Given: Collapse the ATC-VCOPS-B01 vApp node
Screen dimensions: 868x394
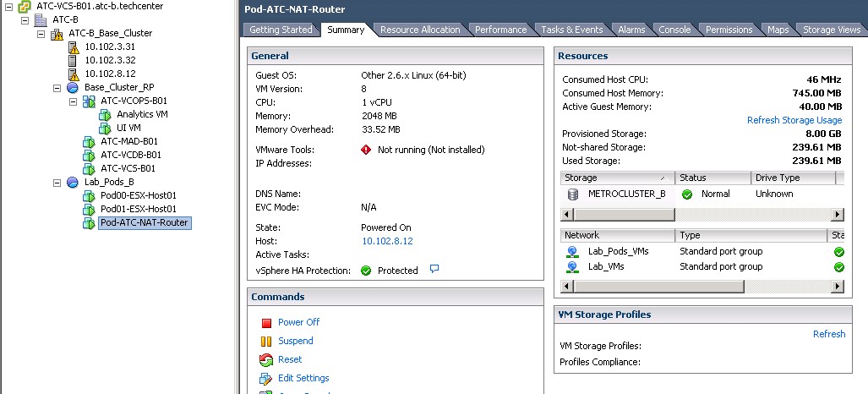Looking at the screenshot, I should point(74,101).
